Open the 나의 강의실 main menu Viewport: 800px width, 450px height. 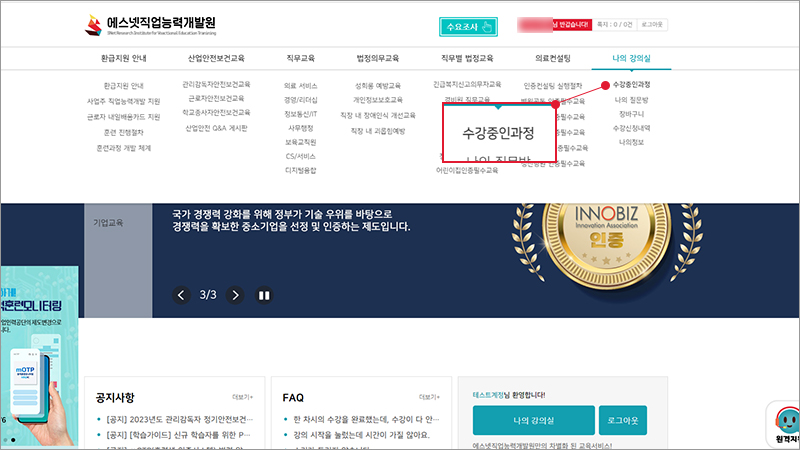pos(631,58)
